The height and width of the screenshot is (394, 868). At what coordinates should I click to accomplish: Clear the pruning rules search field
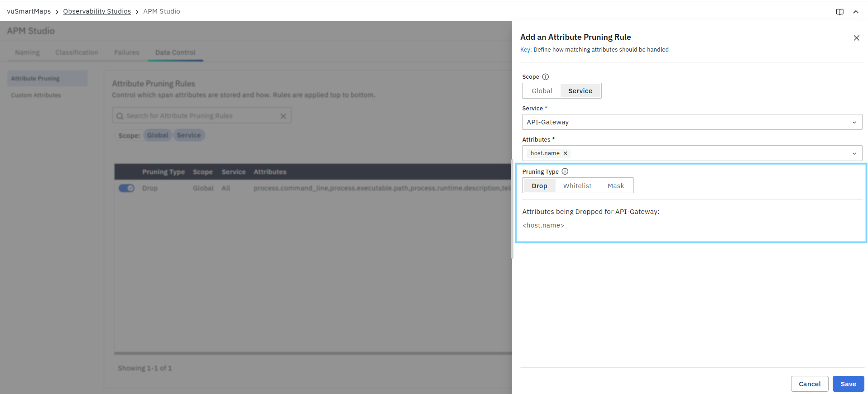pyautogui.click(x=283, y=116)
